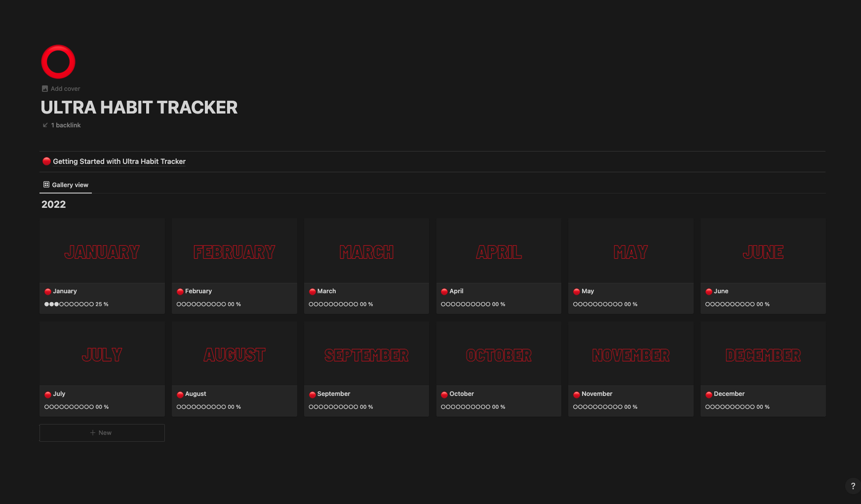
Task: Click the February card's red circle icon
Action: (x=180, y=291)
